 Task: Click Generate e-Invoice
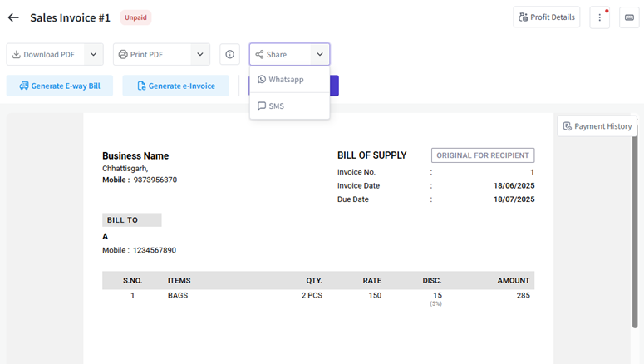pos(175,86)
